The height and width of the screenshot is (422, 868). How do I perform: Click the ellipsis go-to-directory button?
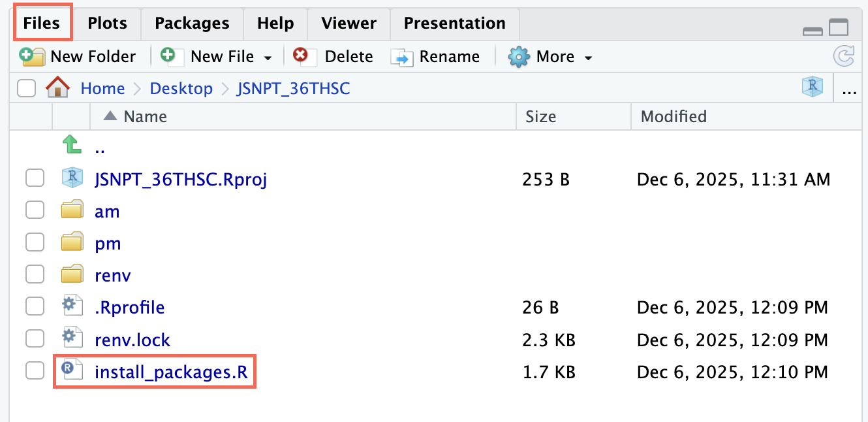[850, 91]
